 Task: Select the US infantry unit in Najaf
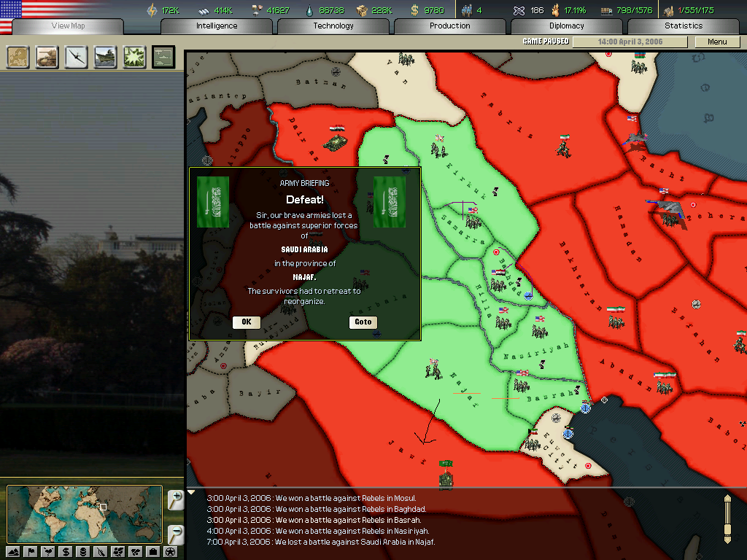pos(433,371)
